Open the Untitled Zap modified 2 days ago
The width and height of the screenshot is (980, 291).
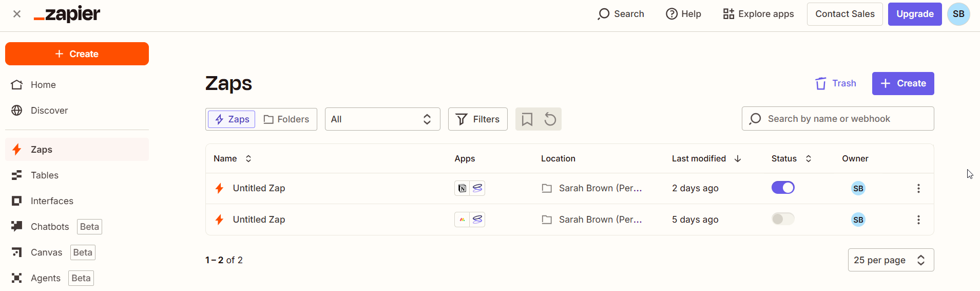click(259, 188)
